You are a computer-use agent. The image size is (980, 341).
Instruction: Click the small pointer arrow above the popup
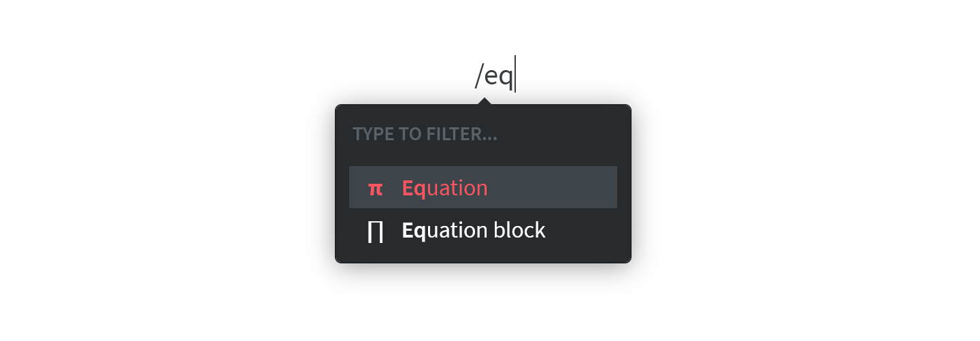(484, 101)
